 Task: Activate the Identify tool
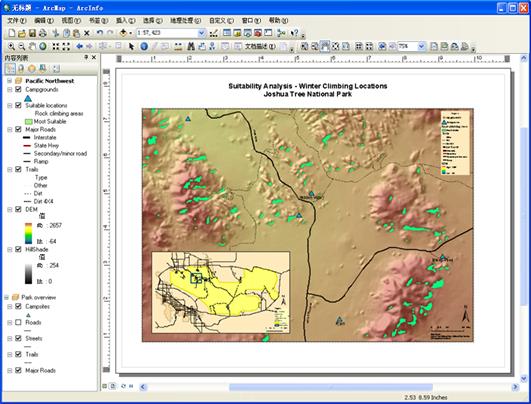[x=144, y=46]
